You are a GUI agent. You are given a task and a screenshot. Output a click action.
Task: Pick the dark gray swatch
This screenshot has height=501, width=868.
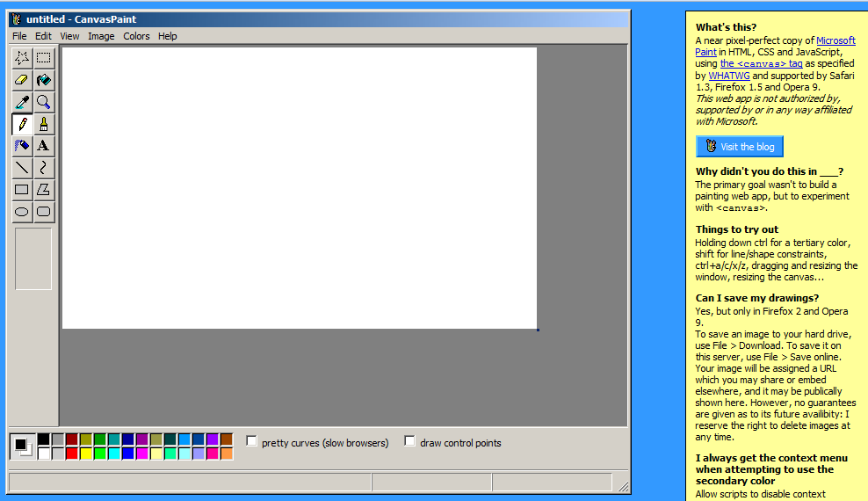coord(58,439)
